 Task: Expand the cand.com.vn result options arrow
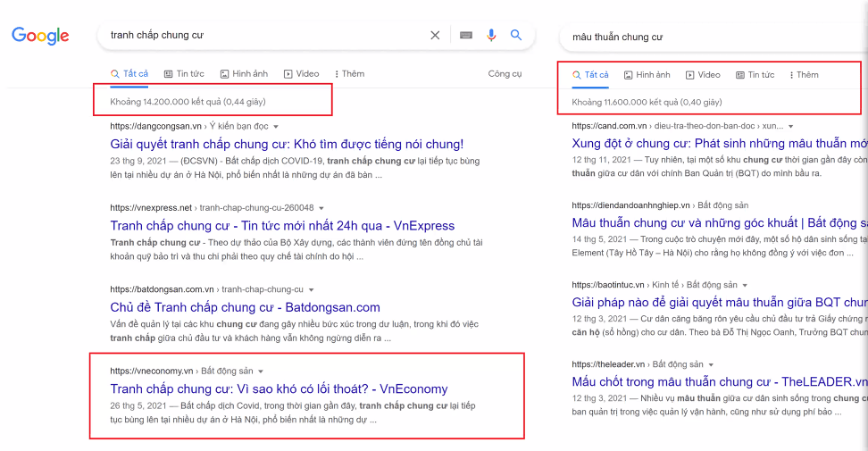coord(791,126)
